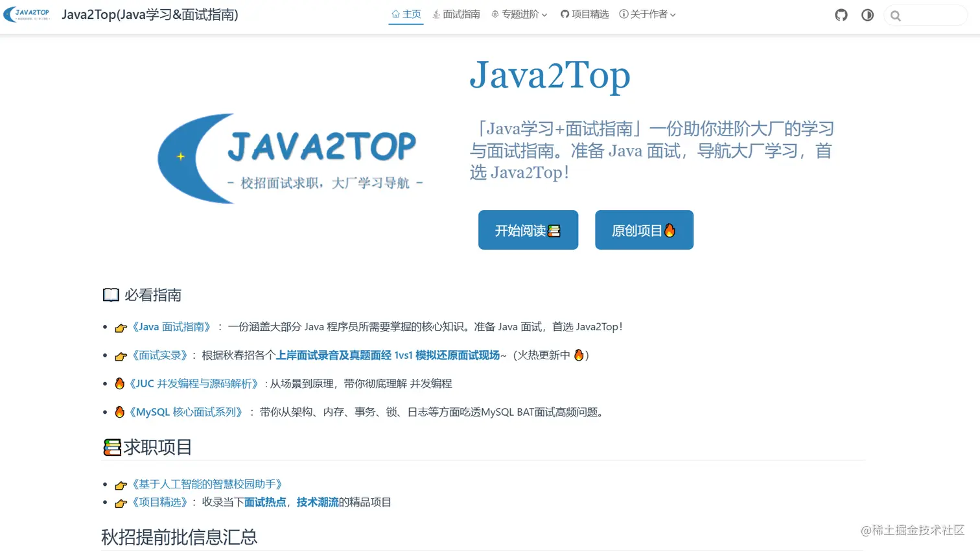Image resolution: width=980 pixels, height=552 pixels.
Task: Open the 《面试实录》 link
Action: click(x=160, y=355)
